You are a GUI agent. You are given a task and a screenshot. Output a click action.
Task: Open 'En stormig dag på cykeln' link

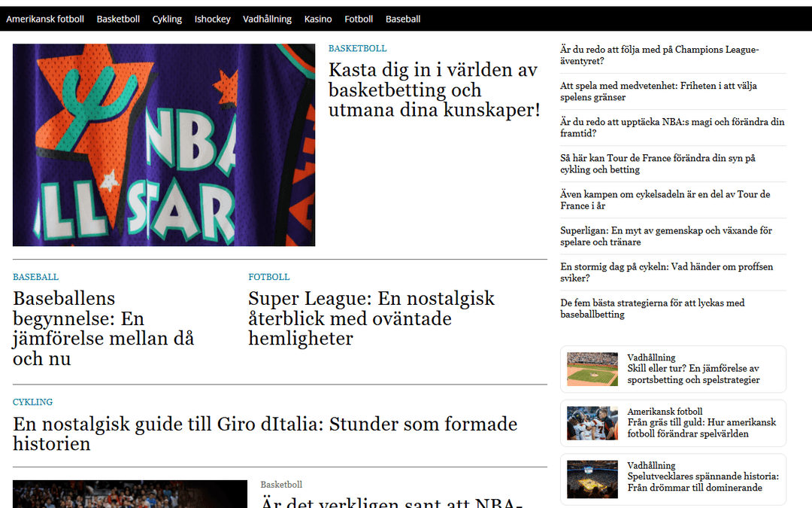(666, 272)
